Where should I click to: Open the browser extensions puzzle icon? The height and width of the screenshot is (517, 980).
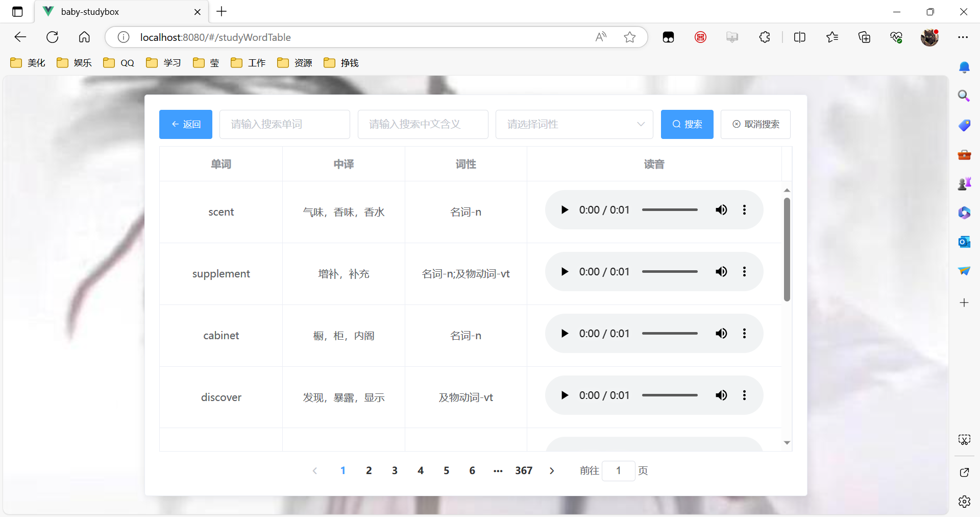(765, 37)
